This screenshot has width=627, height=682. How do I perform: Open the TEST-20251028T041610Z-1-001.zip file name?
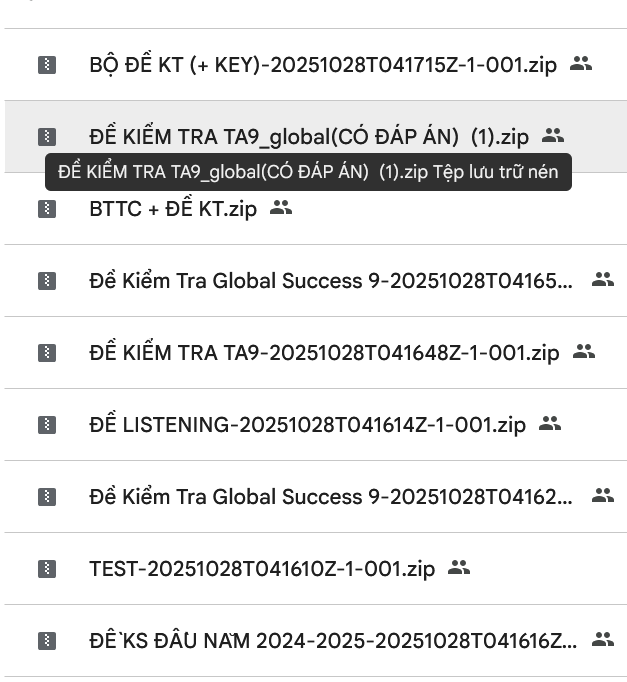tap(262, 569)
